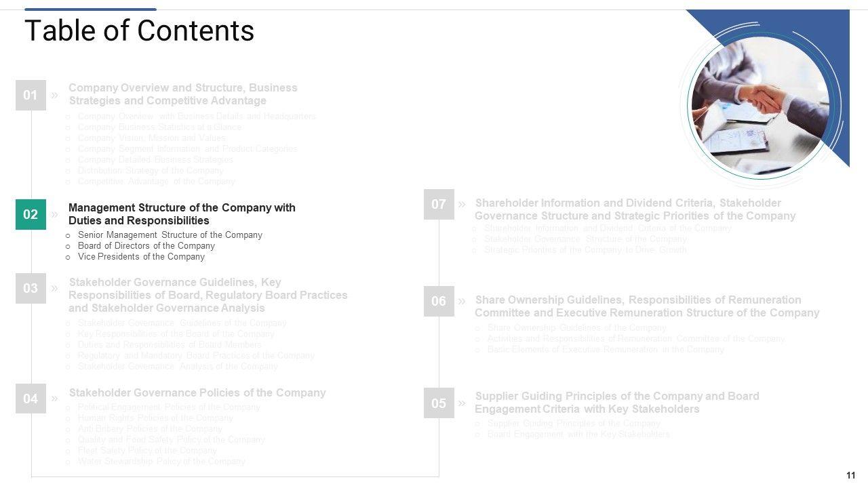Click the 01 section number box
The width and height of the screenshot is (868, 488).
point(31,96)
